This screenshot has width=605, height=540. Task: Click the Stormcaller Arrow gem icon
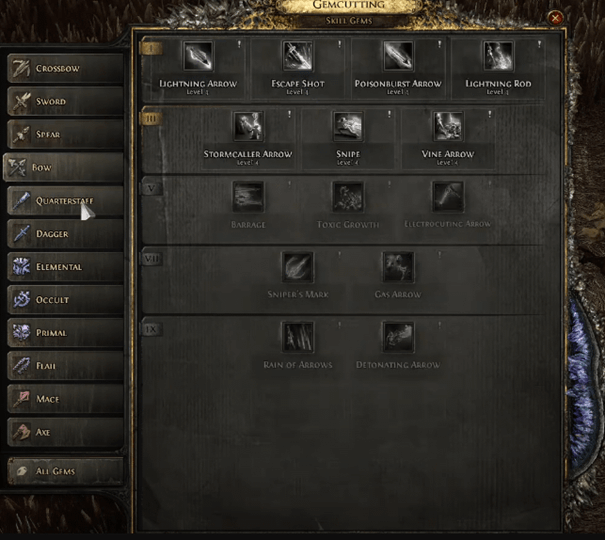(x=248, y=126)
